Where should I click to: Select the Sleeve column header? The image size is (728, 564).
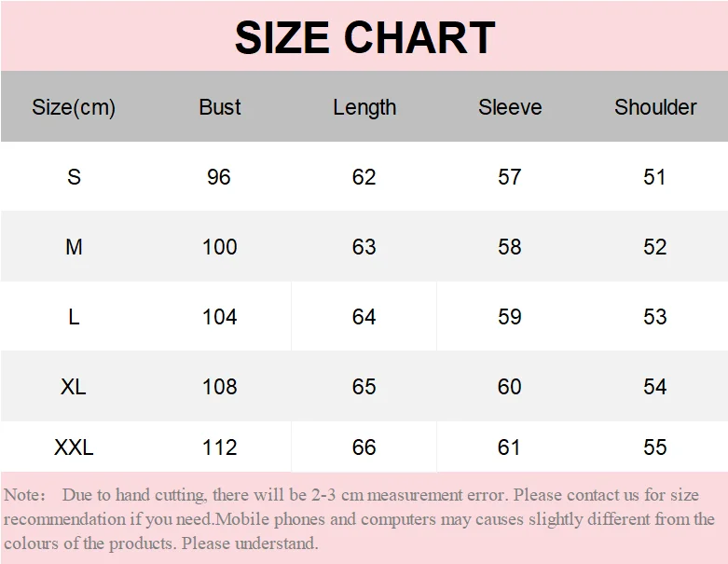pyautogui.click(x=510, y=107)
